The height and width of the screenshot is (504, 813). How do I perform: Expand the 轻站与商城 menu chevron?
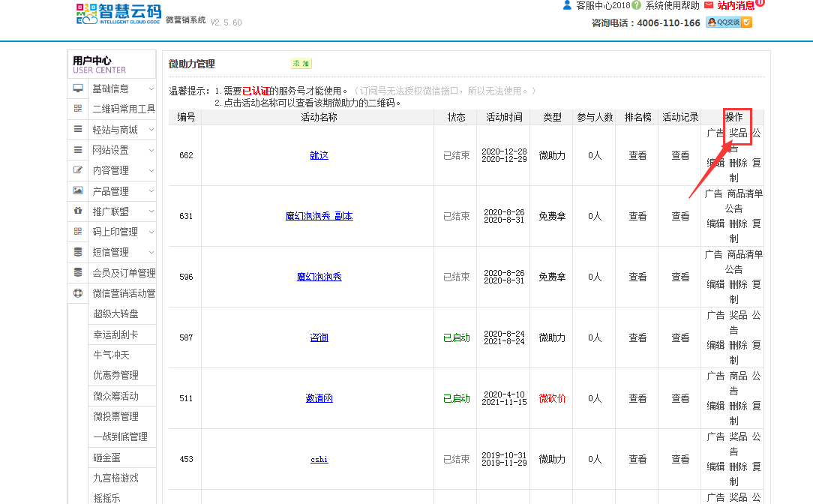click(x=151, y=130)
